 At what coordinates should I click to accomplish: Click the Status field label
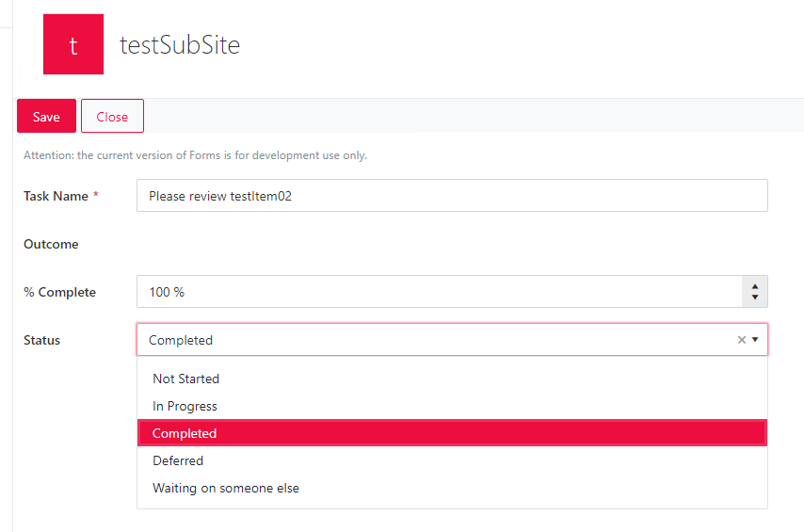coord(41,340)
